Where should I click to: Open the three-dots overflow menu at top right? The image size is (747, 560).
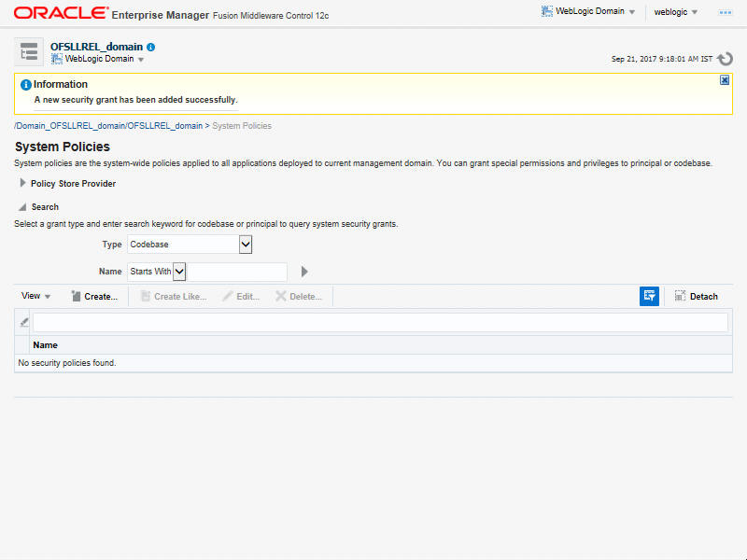point(726,12)
